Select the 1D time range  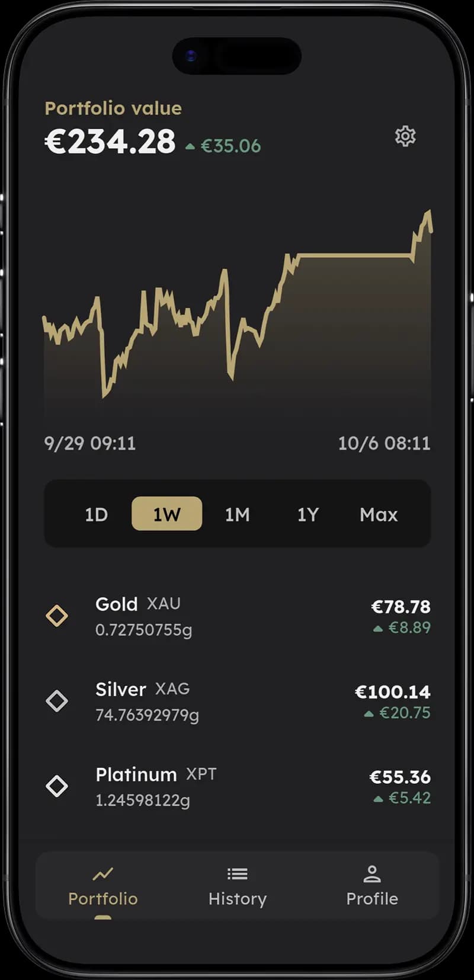[x=97, y=514]
